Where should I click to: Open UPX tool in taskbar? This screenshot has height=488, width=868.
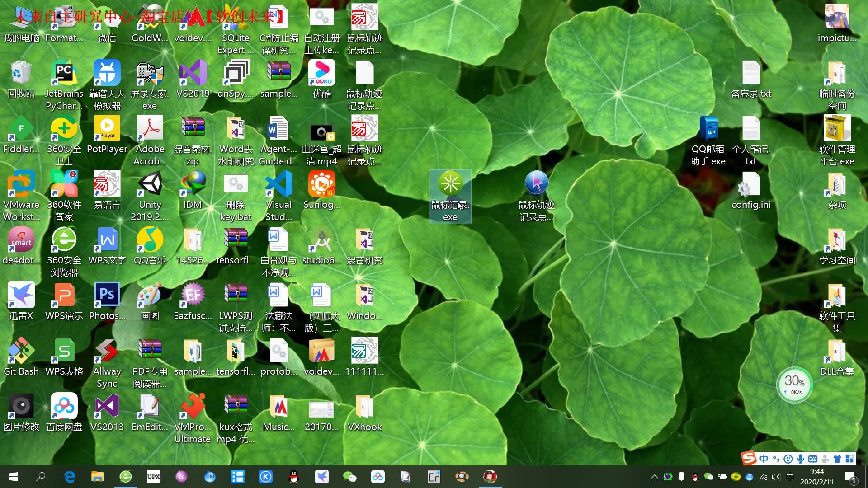pos(154,477)
